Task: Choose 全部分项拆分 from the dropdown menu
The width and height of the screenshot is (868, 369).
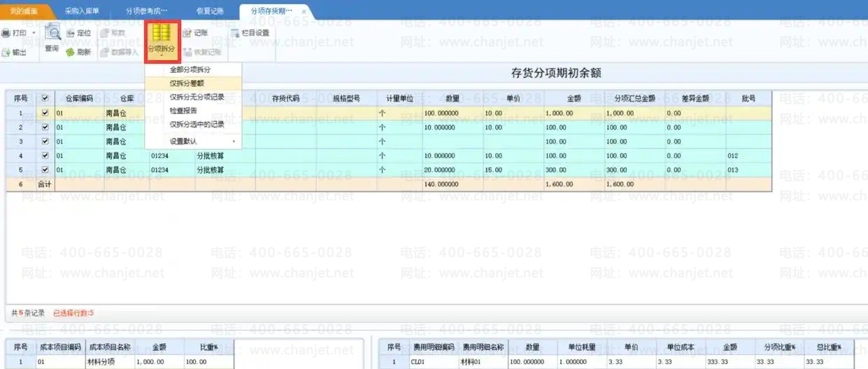Action: [190, 70]
